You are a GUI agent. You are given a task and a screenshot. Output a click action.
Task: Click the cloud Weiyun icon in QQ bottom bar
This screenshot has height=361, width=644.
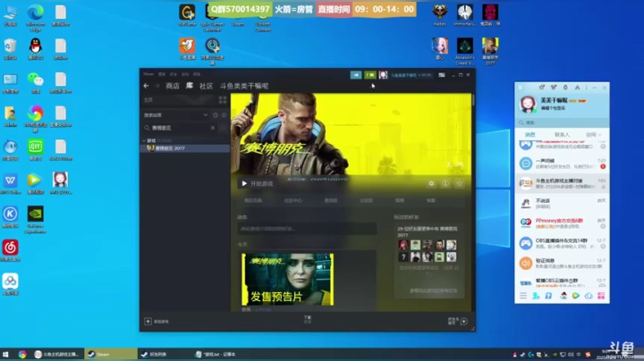[x=589, y=296]
